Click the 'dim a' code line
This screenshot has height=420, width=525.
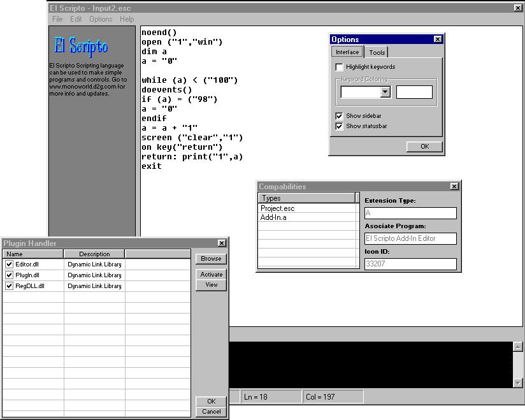click(154, 52)
